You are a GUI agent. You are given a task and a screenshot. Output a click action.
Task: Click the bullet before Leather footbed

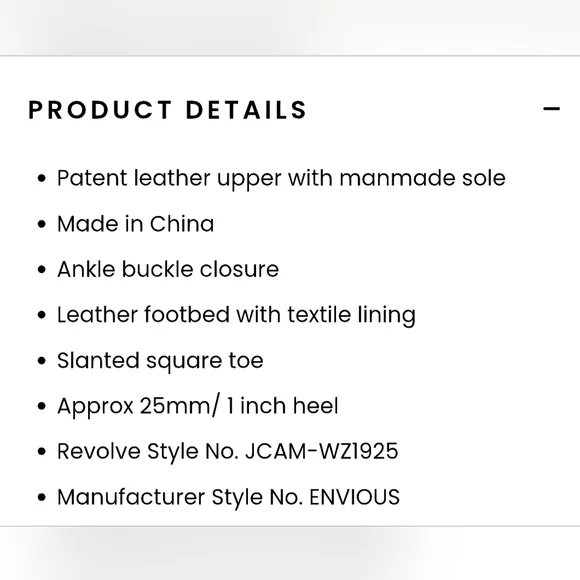[42, 315]
